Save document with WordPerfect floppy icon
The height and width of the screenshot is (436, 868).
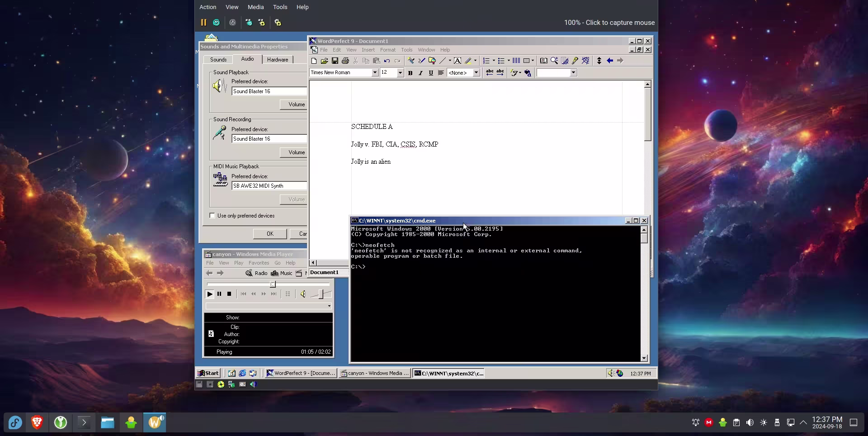tap(335, 61)
